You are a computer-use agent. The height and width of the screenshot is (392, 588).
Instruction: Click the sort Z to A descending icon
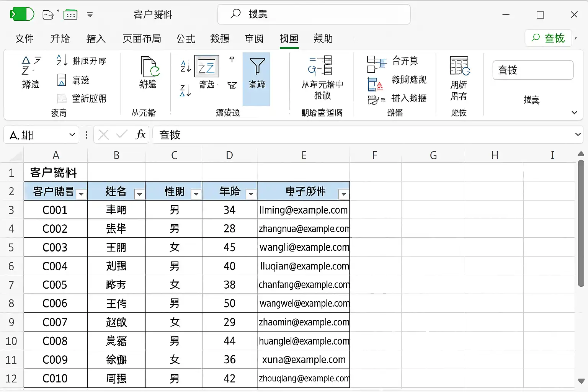[185, 91]
